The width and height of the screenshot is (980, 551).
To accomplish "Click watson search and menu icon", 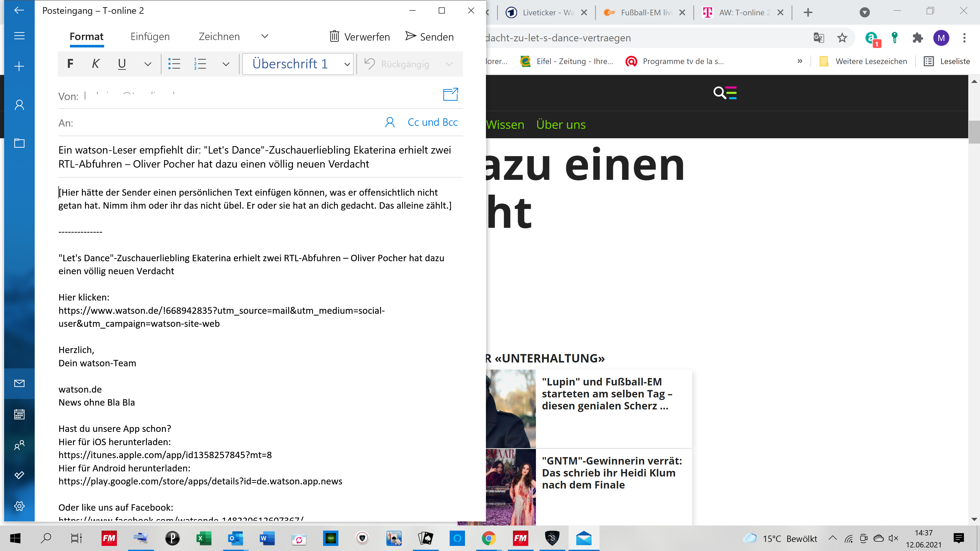I will click(x=725, y=93).
